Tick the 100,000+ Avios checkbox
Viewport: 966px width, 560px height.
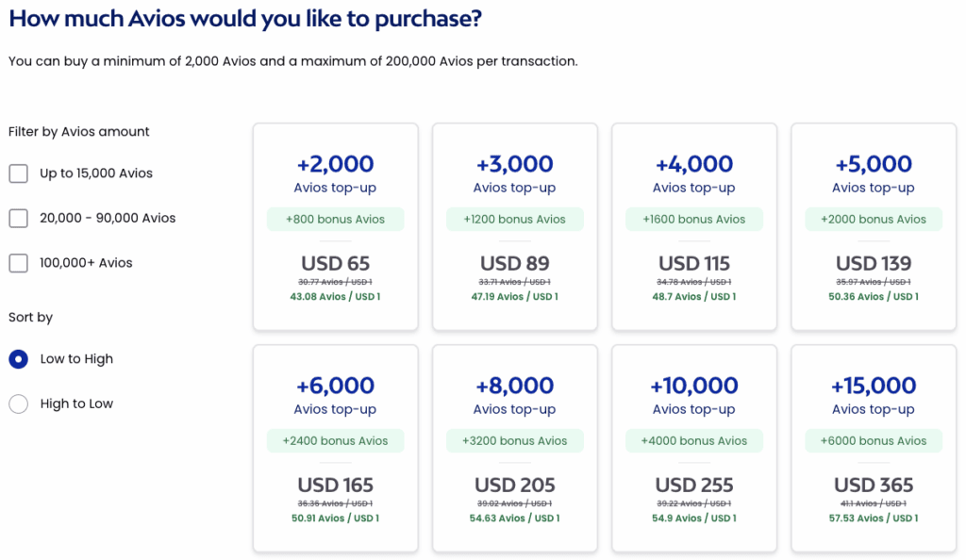[x=18, y=263]
